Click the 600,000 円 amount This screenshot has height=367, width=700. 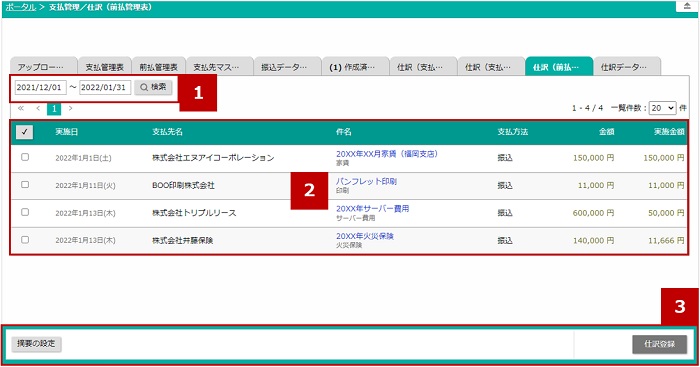point(593,213)
